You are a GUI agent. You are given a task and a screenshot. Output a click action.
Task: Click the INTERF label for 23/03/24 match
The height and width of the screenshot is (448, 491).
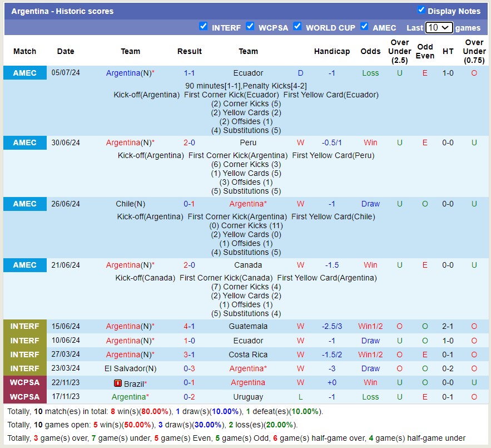(x=24, y=368)
